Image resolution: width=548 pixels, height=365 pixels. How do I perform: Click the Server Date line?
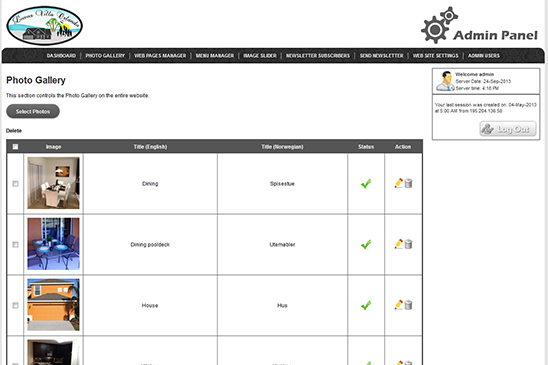483,81
